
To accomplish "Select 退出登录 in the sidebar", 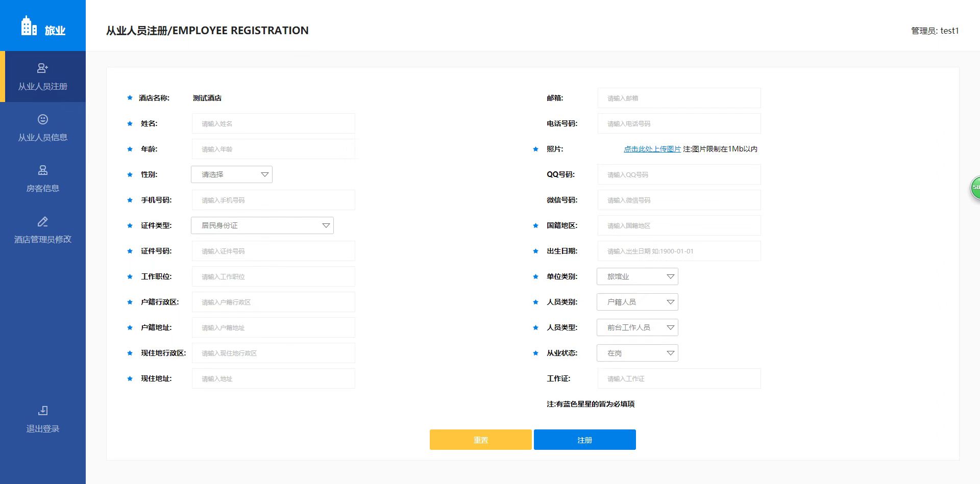I will tap(43, 419).
